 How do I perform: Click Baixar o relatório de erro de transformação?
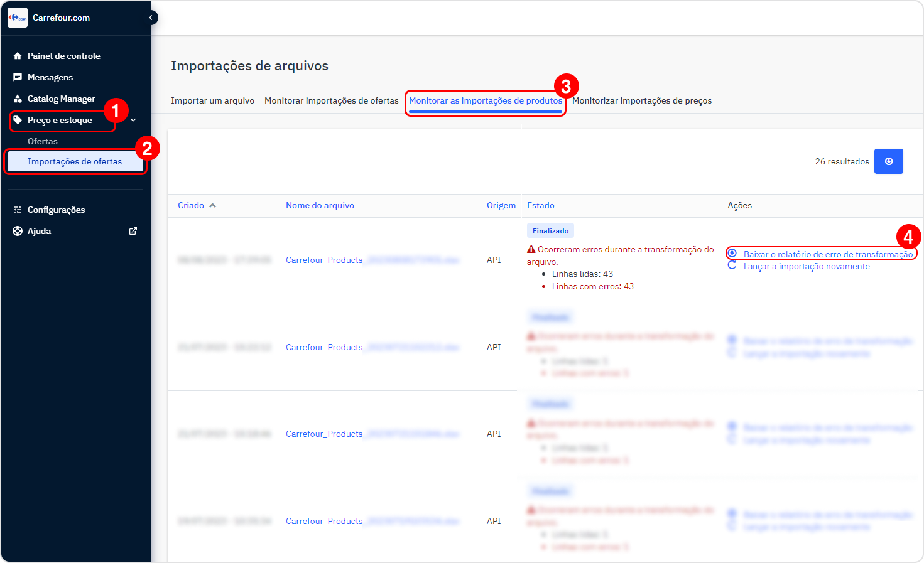coord(828,254)
